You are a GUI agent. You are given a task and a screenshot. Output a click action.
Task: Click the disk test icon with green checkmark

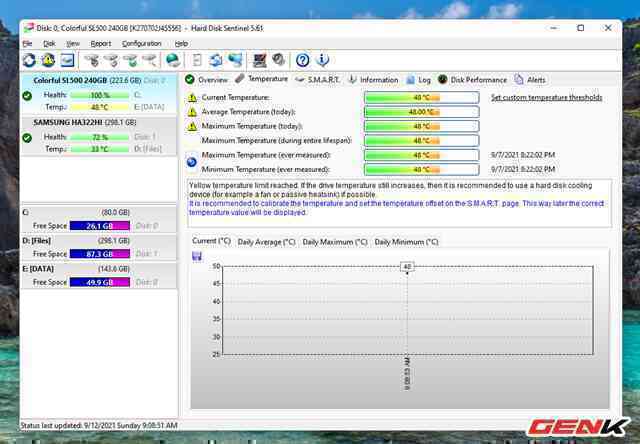pos(131,60)
